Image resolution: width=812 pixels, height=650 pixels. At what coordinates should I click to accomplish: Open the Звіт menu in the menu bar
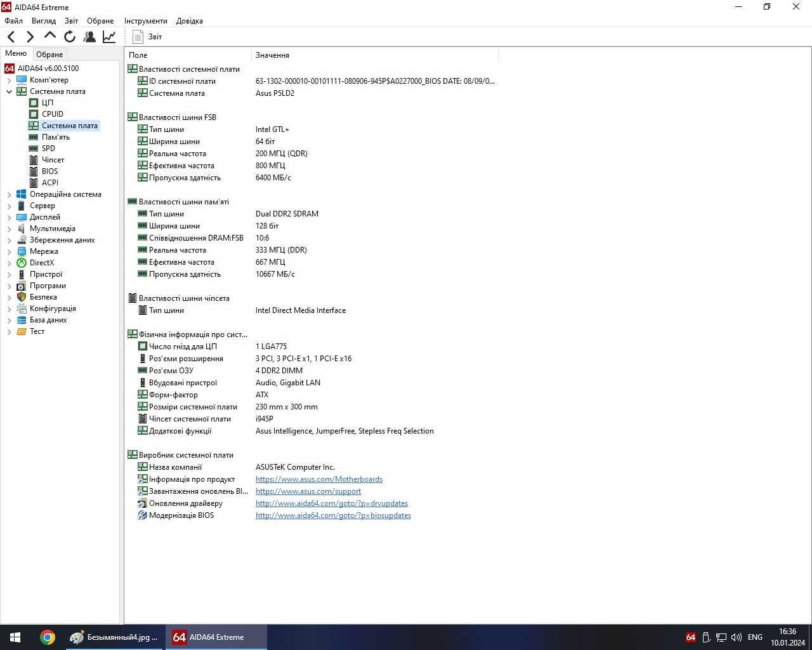tap(71, 21)
